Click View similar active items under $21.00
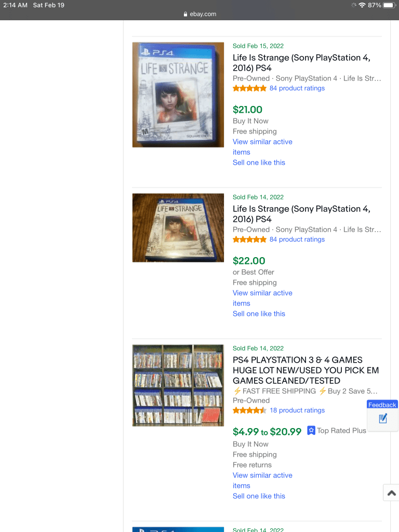Screen dimensions: 399x532 pos(262,147)
